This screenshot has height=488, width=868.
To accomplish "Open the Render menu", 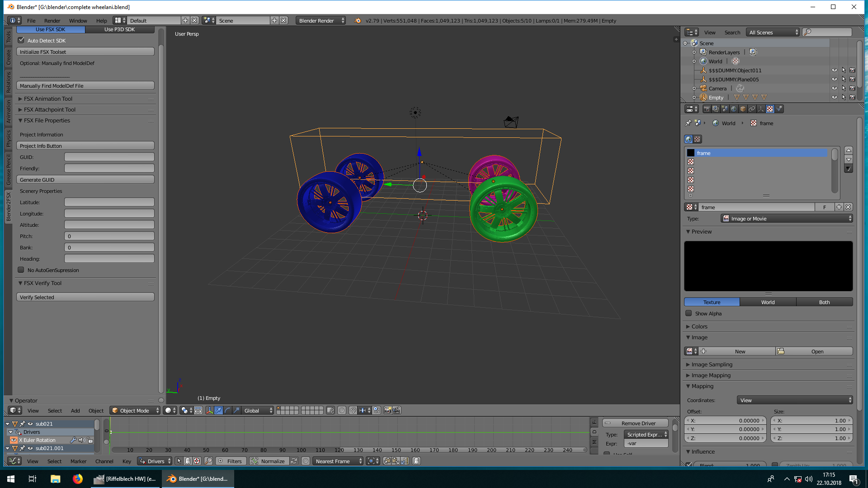I will 52,20.
